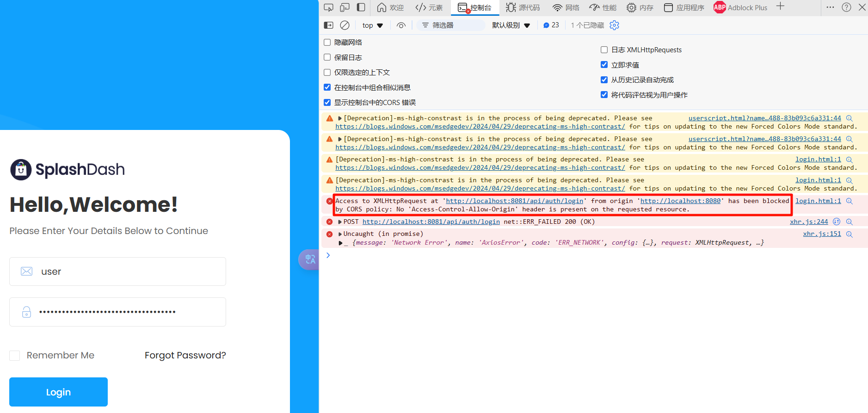868x413 pixels.
Task: Click the lock icon in password field
Action: [x=27, y=312]
